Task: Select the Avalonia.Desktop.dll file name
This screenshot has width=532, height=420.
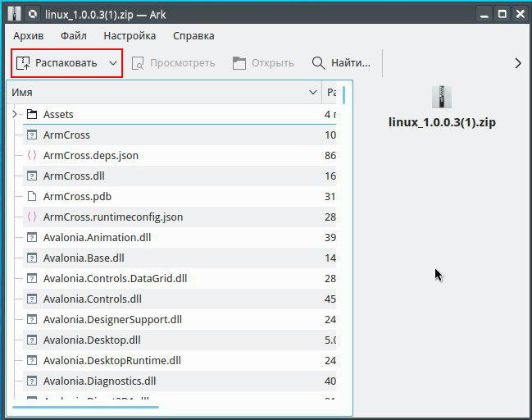Action: tap(92, 340)
